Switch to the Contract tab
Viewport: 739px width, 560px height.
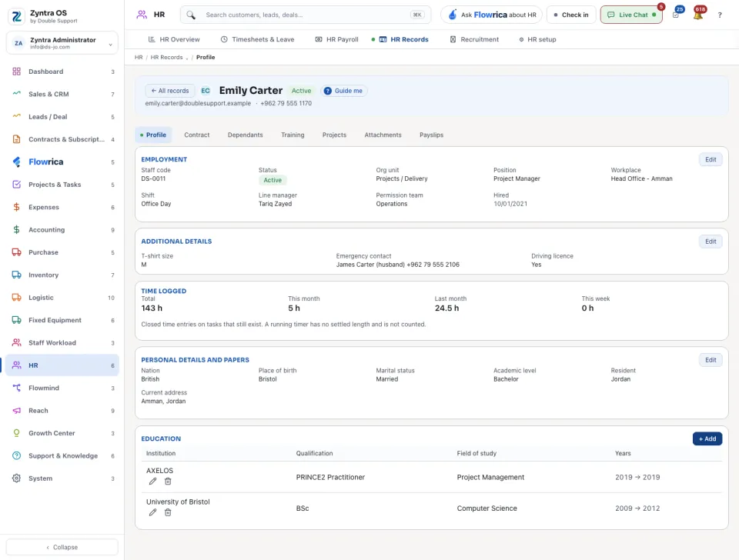tap(196, 135)
